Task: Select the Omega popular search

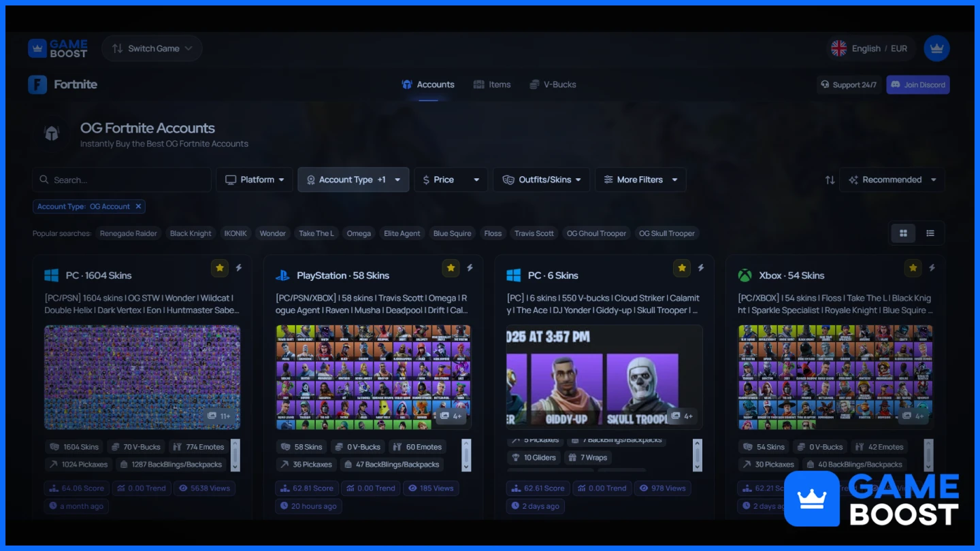Action: coord(359,233)
